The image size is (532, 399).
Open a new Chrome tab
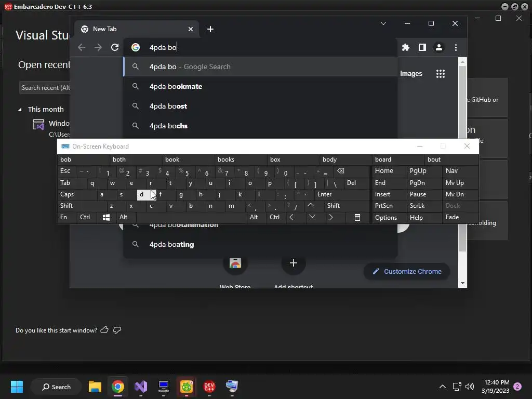[x=210, y=29]
